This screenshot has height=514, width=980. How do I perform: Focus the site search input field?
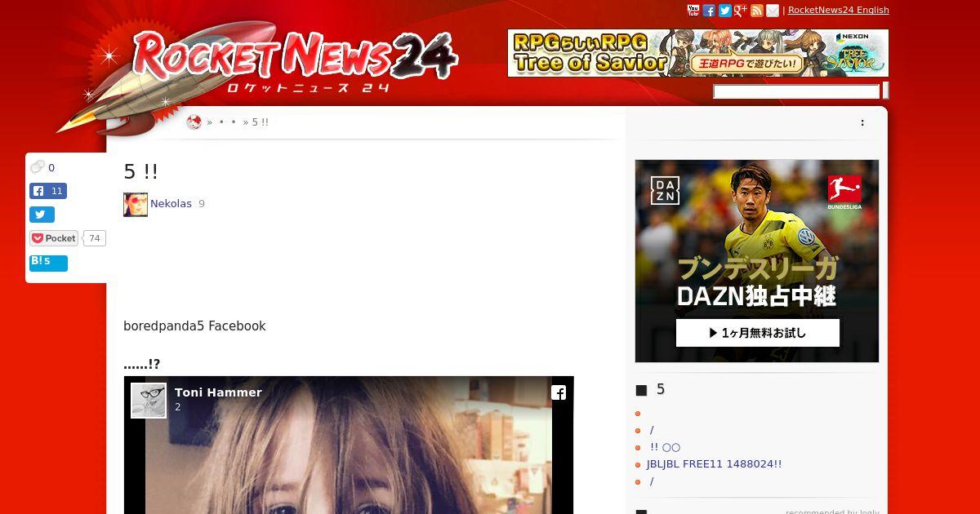[x=796, y=91]
